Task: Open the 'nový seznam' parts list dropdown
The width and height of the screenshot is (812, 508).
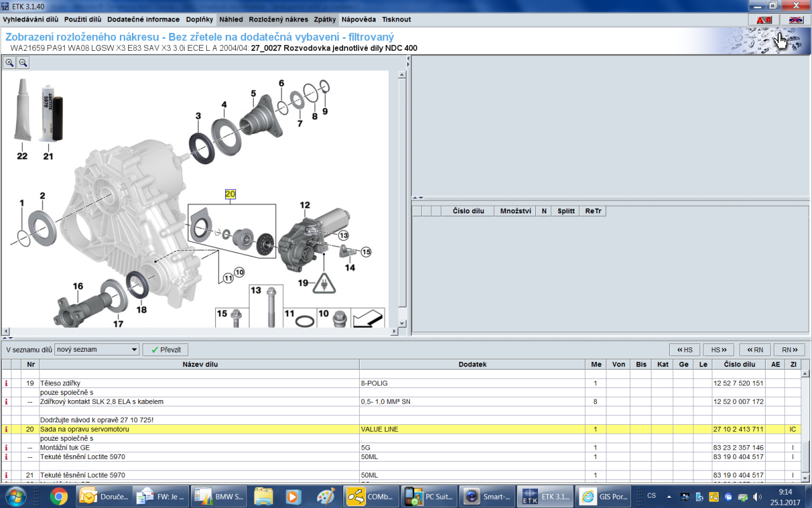Action: click(x=97, y=350)
